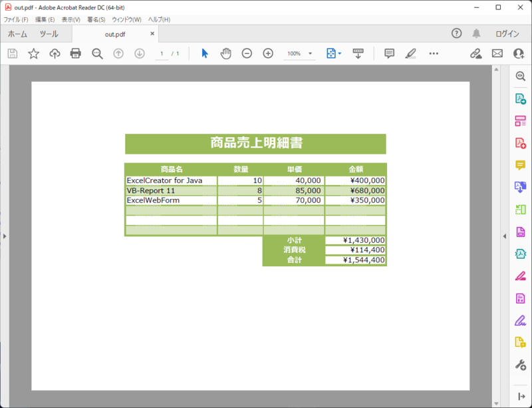Open Help with the question mark button
Screen dimensions: 532x408
[456, 34]
